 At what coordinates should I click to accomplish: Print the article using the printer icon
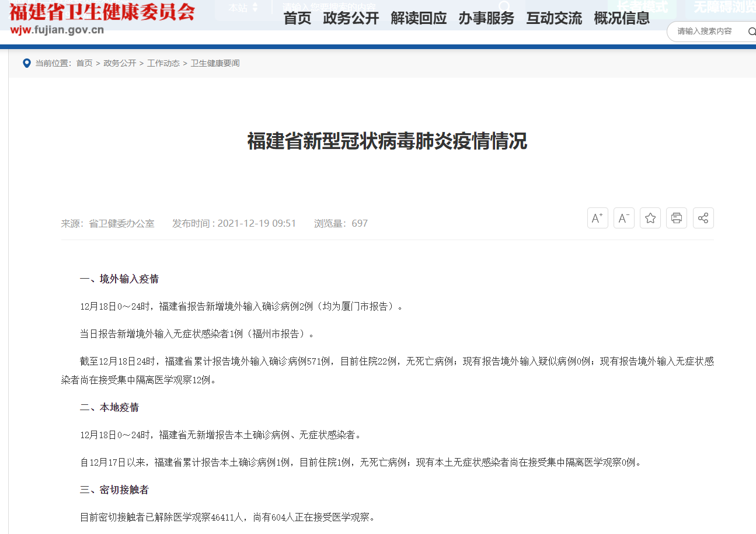click(x=677, y=218)
